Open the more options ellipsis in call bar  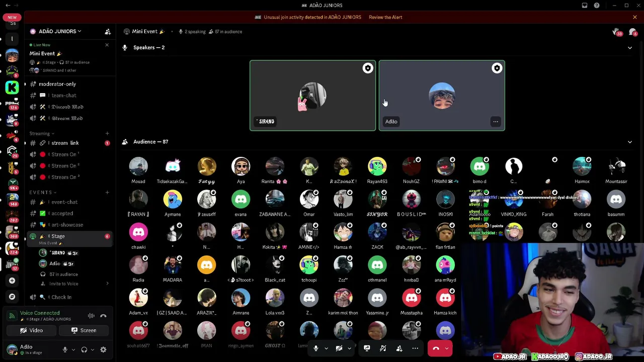click(x=415, y=348)
